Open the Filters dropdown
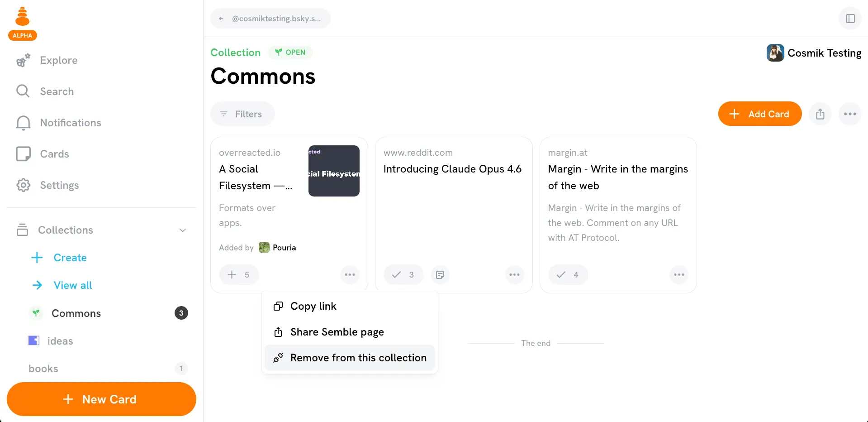 click(242, 114)
